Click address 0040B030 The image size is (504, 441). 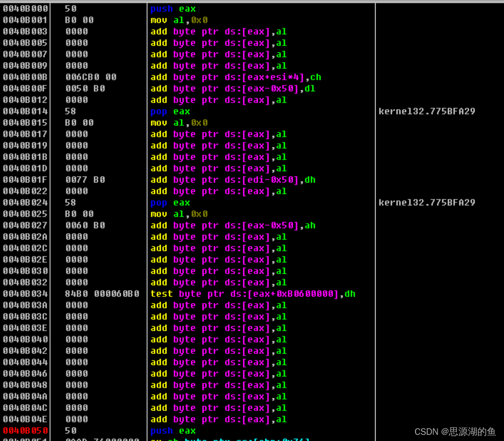coord(25,271)
